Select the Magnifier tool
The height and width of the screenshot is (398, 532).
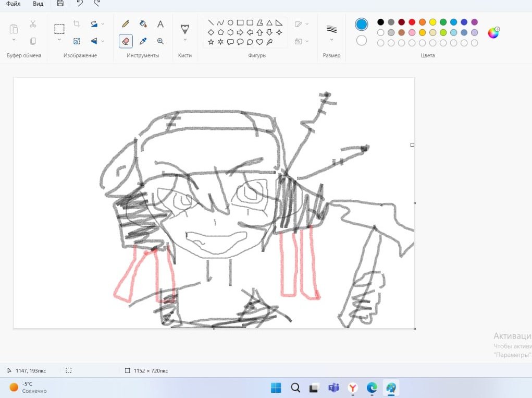tap(160, 41)
